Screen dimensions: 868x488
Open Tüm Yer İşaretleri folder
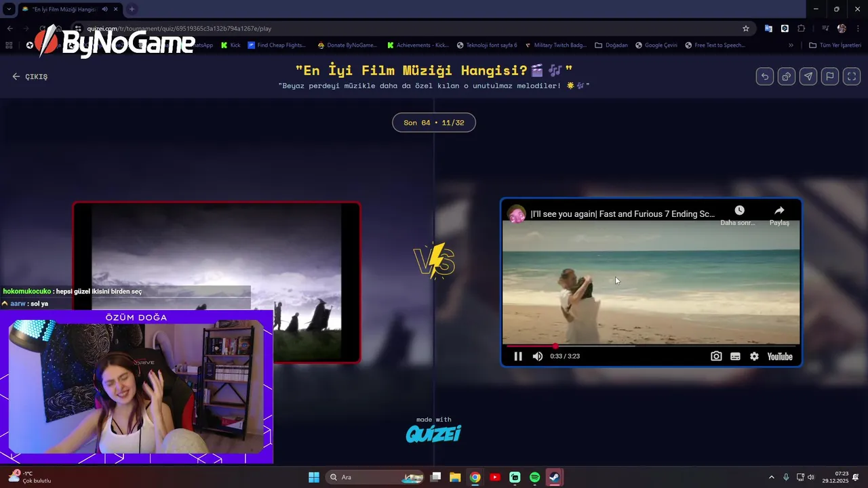click(x=835, y=45)
